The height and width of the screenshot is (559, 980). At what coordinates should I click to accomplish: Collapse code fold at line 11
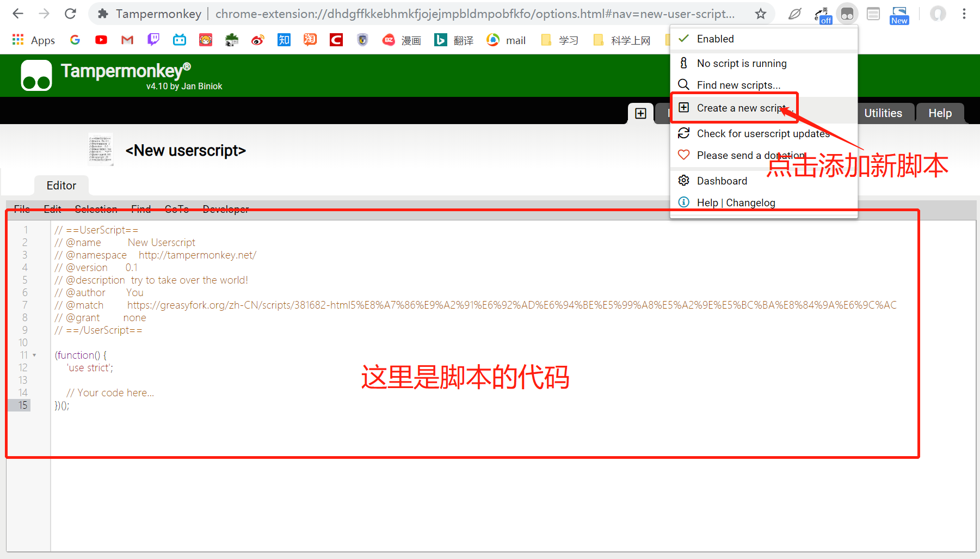(34, 355)
